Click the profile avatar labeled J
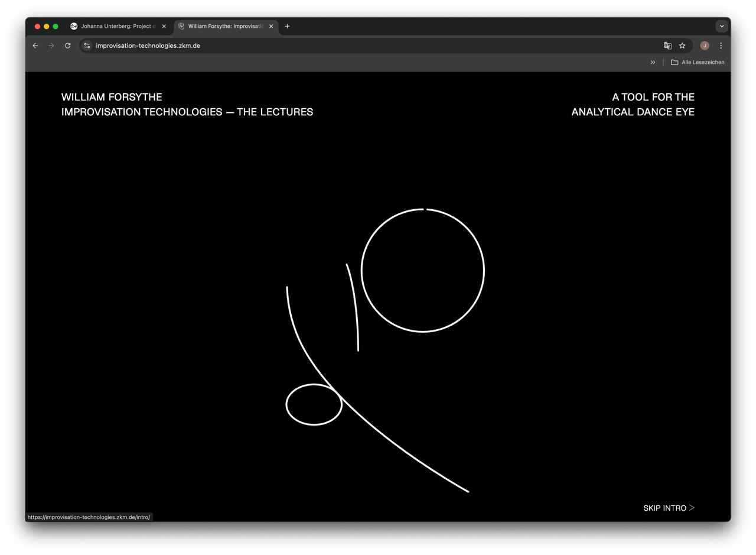Image resolution: width=756 pixels, height=555 pixels. (x=704, y=46)
